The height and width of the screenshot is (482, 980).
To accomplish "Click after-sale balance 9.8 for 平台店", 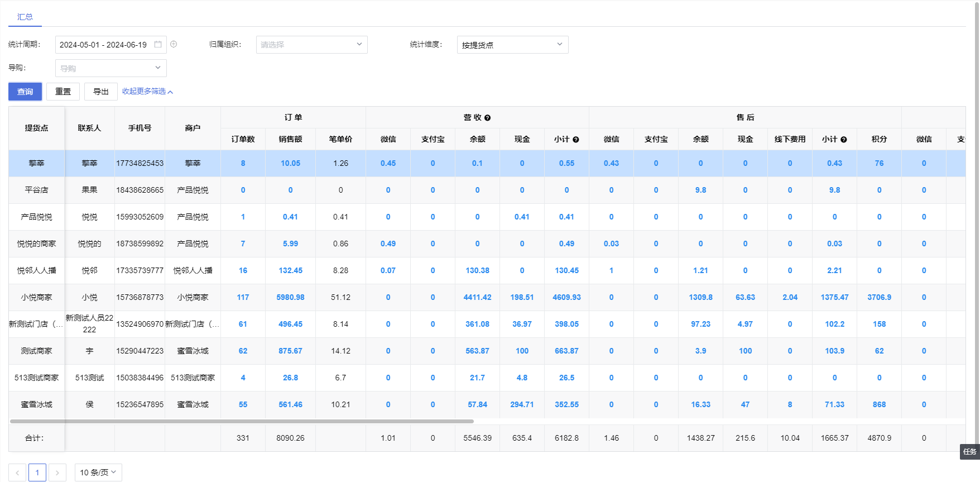I will point(700,190).
